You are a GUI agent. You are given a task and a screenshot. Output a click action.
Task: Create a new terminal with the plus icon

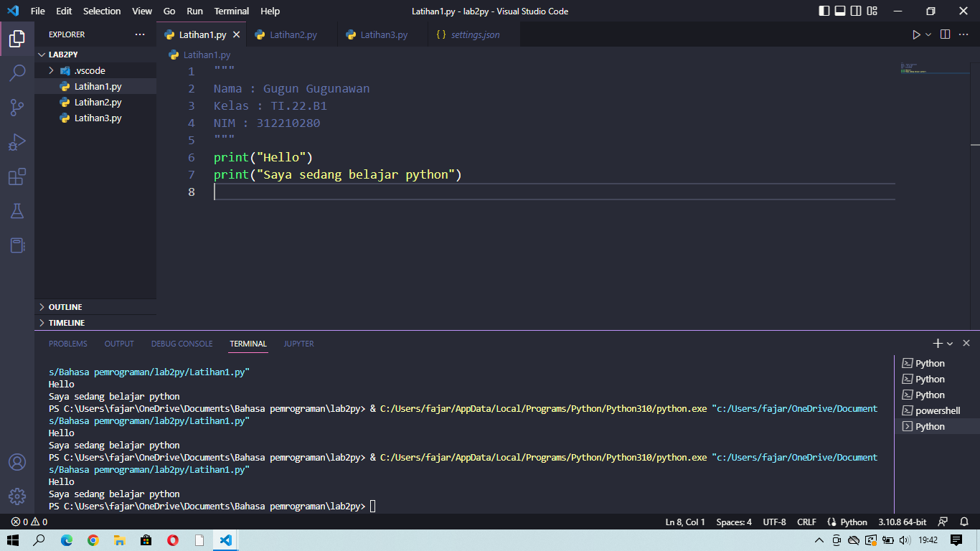(x=938, y=343)
